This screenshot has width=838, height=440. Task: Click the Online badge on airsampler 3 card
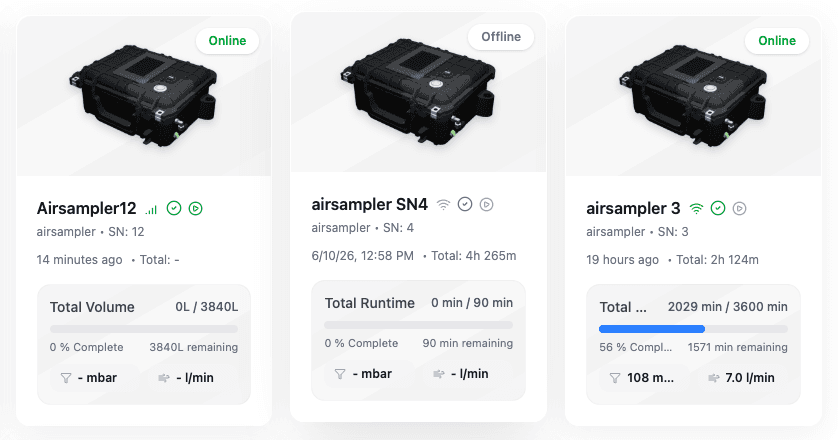click(777, 41)
